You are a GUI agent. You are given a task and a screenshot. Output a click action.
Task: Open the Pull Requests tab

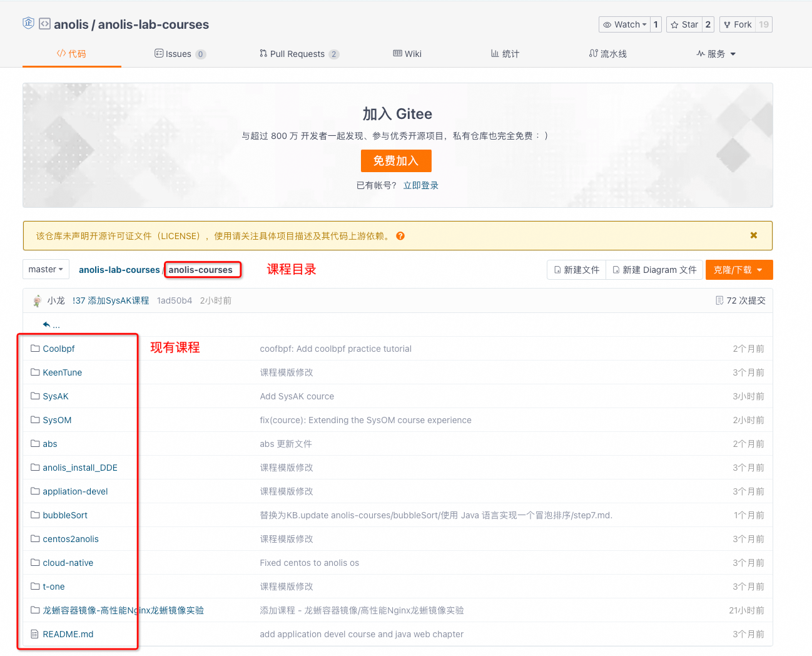[299, 54]
